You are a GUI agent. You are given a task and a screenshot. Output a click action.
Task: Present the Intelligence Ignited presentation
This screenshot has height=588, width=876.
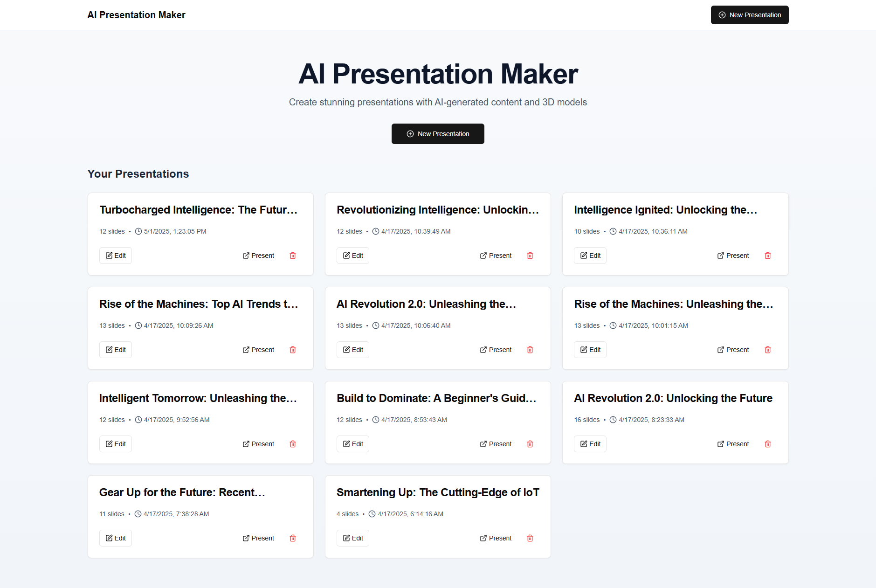733,256
